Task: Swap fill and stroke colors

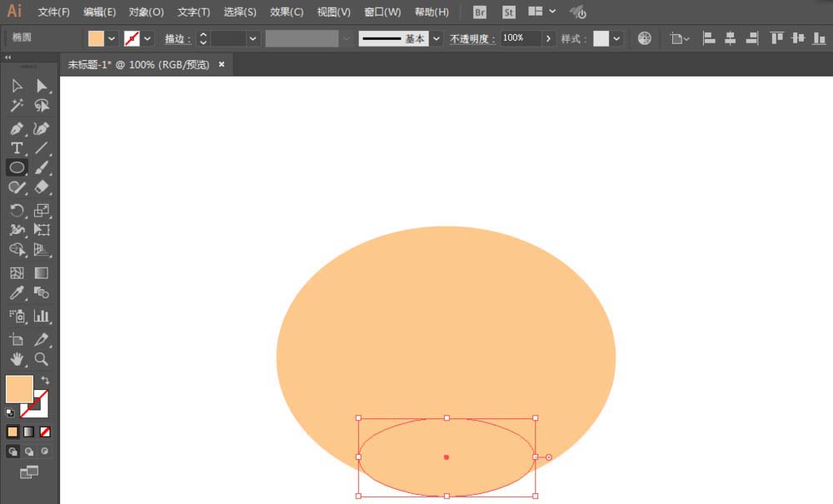Action: [x=45, y=380]
